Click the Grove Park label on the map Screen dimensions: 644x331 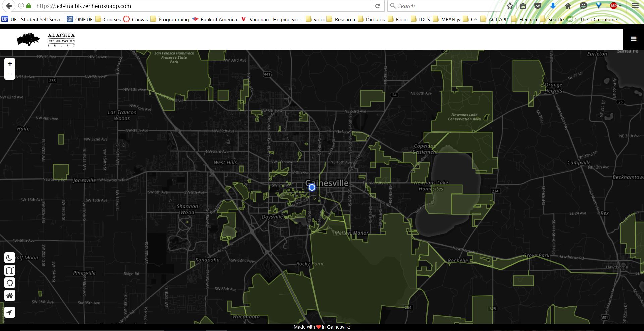[536, 255]
